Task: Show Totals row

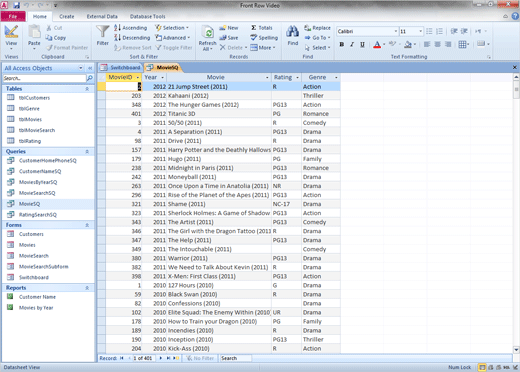Action: pos(261,28)
